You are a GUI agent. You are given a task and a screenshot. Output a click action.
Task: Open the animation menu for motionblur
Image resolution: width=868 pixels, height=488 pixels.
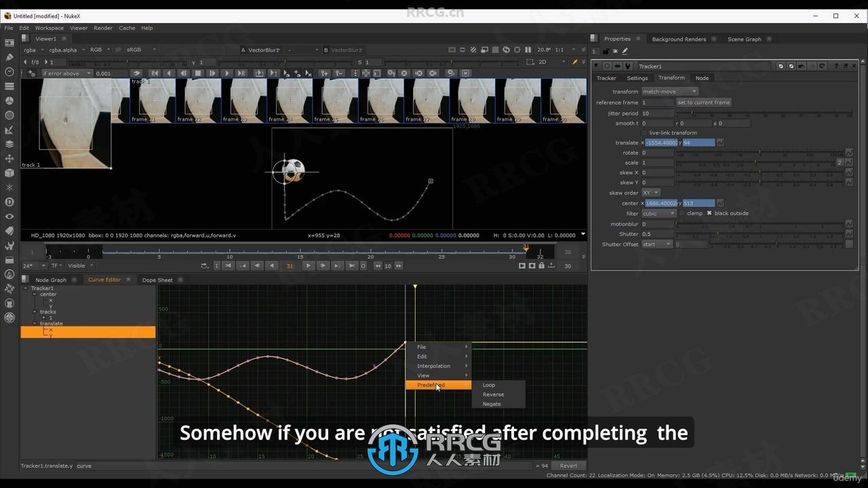[849, 224]
